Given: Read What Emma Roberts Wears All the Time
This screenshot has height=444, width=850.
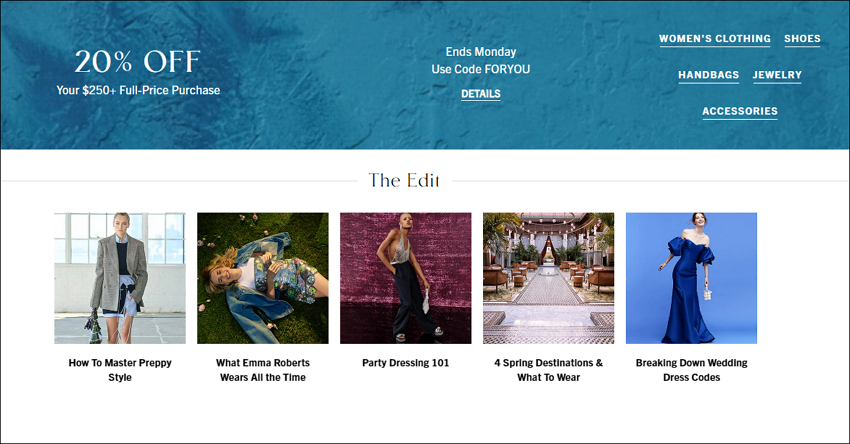Looking at the screenshot, I should (x=263, y=370).
